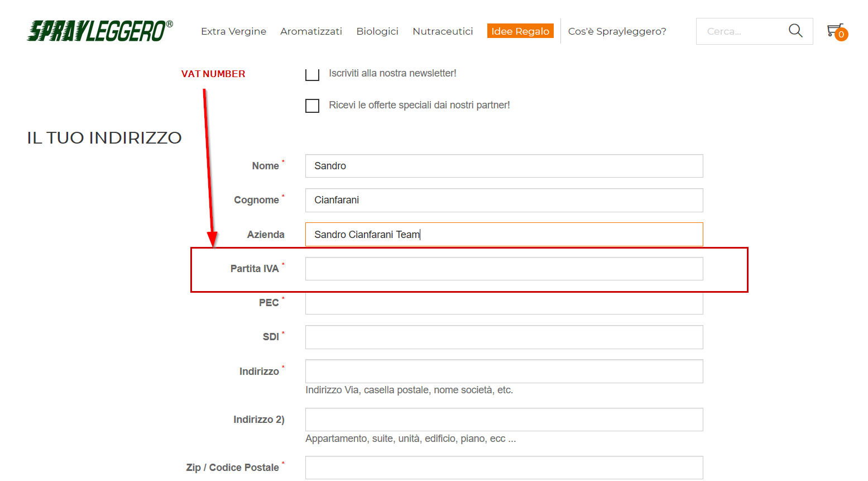Click the 'PEC' field label
The image size is (868, 481).
[268, 303]
